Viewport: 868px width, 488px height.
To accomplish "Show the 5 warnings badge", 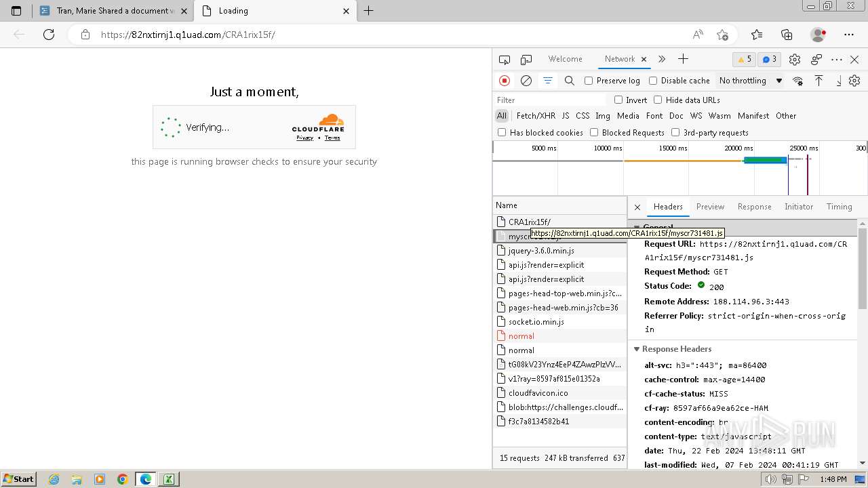I will pos(745,60).
